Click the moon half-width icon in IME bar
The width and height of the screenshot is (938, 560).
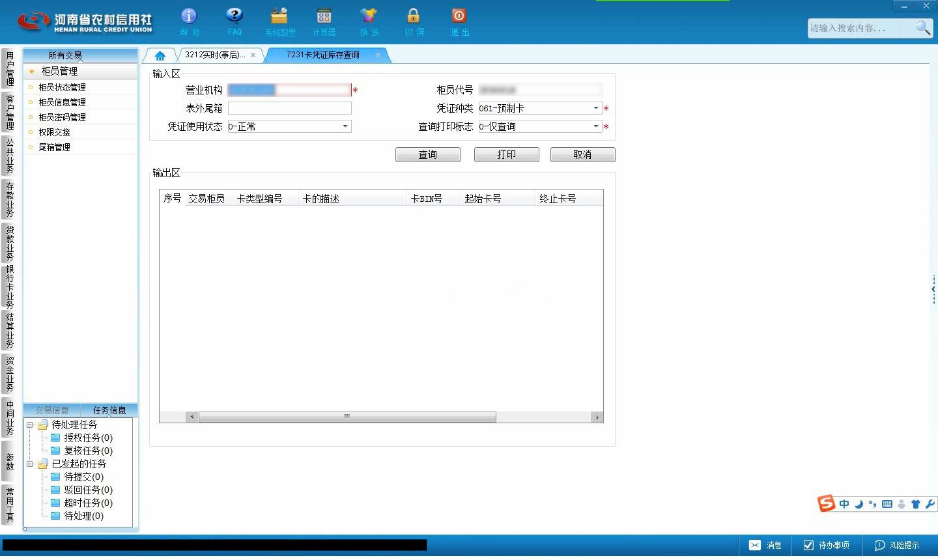[x=859, y=504]
